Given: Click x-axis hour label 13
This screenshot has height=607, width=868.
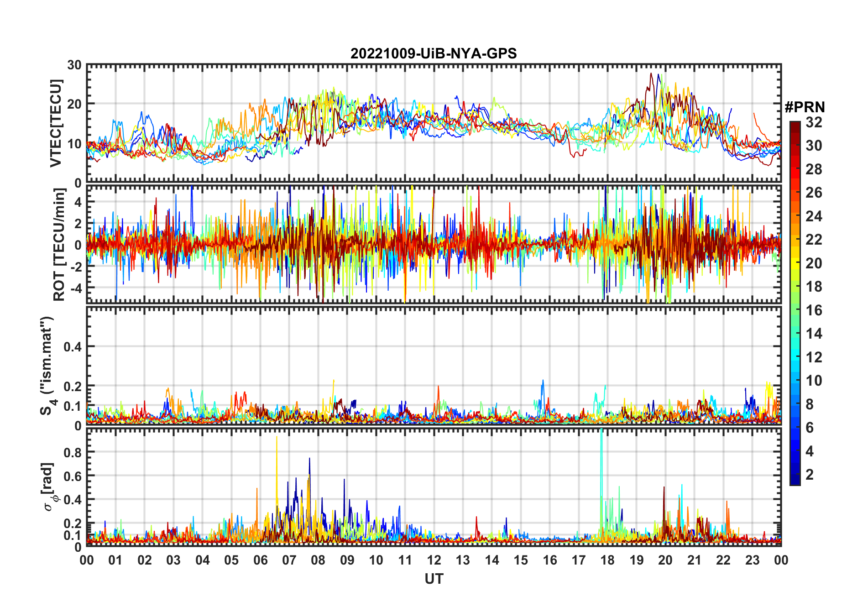Looking at the screenshot, I should (463, 560).
